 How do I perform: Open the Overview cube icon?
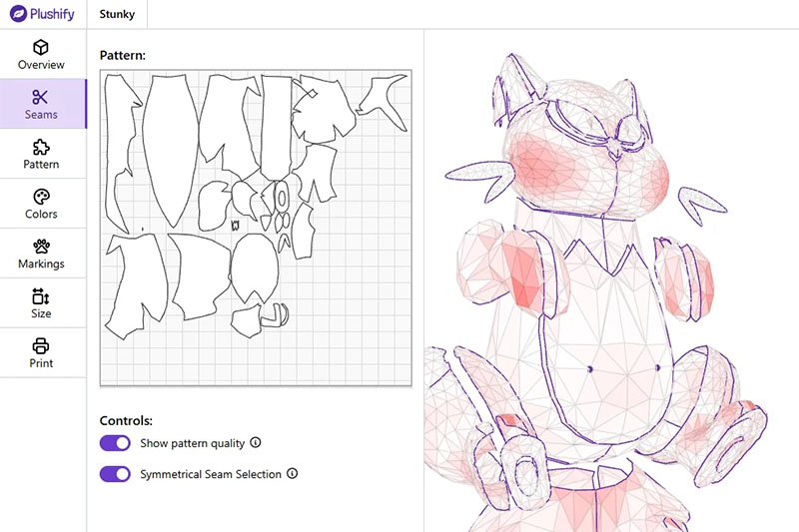click(41, 47)
